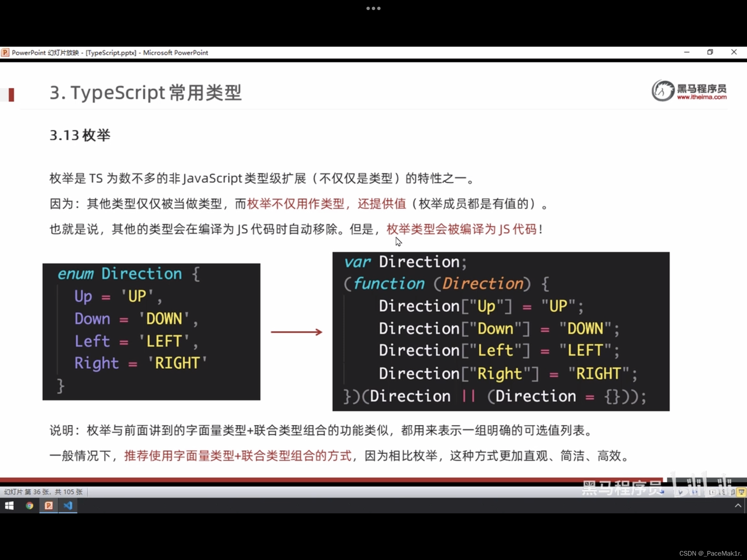Click 'CSDN @_PaceMak1r.' caption text
This screenshot has width=747, height=560.
pos(710,553)
